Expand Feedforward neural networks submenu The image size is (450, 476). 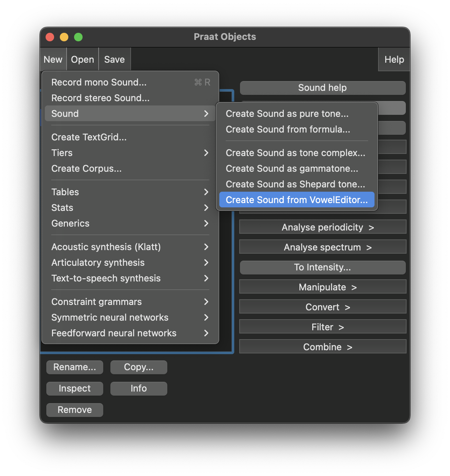coord(130,333)
